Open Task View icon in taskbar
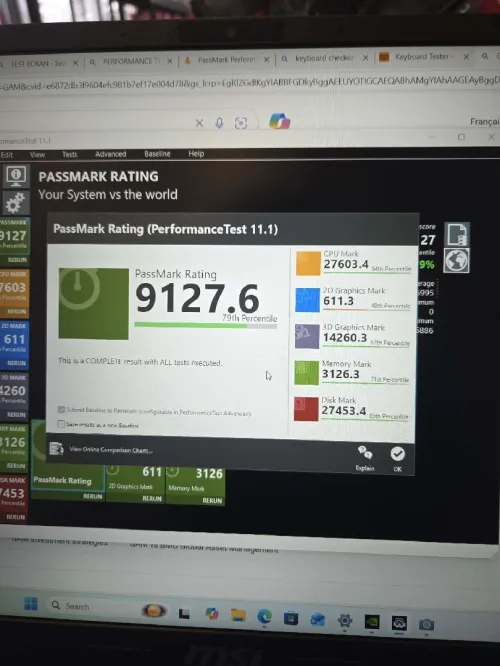The image size is (500, 666). point(184,613)
